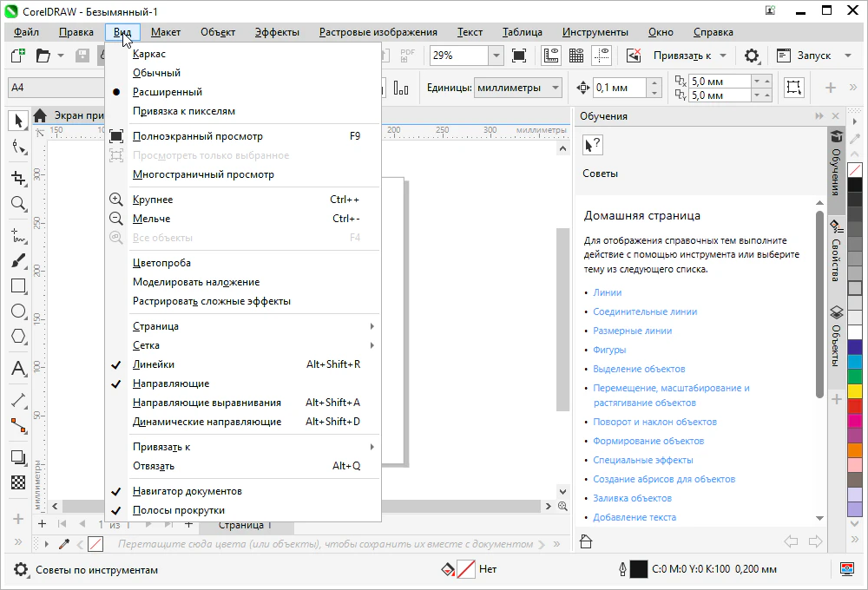Activate the Text tool
868x590 pixels.
coord(17,369)
